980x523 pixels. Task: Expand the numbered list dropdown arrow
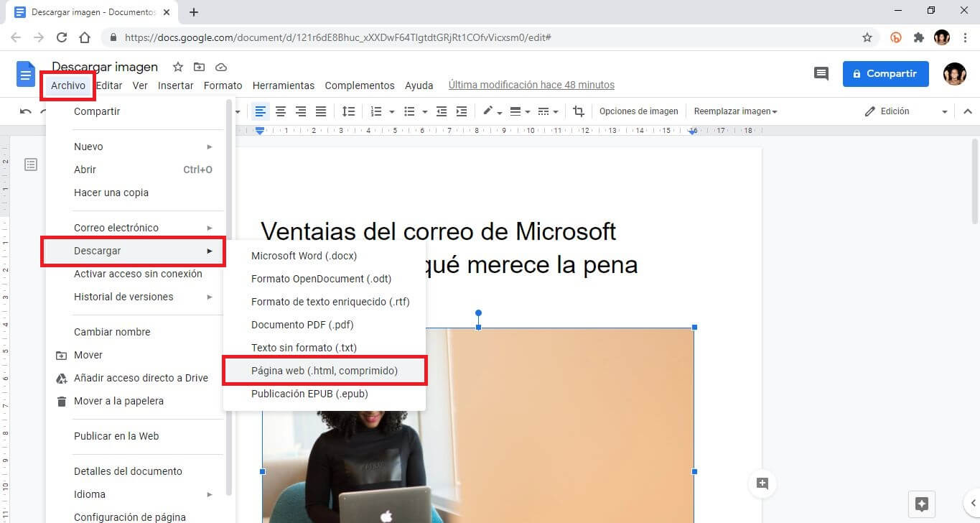tap(392, 111)
